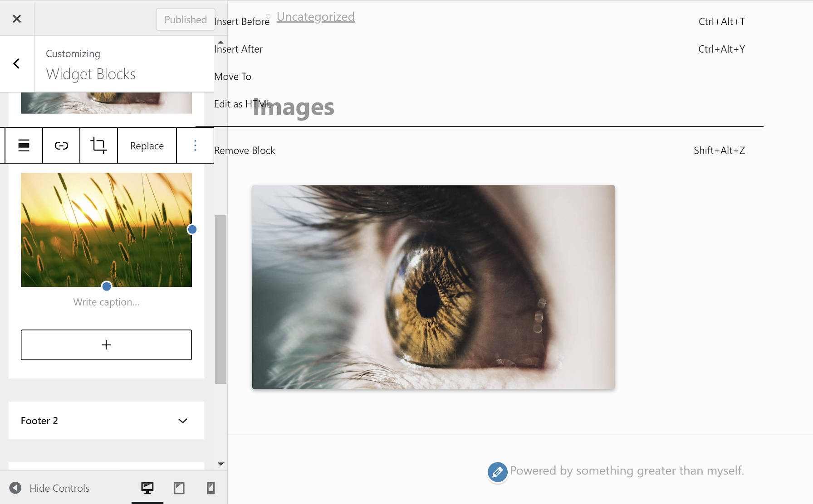This screenshot has width=813, height=504.
Task: Click the Write caption field
Action: click(106, 302)
